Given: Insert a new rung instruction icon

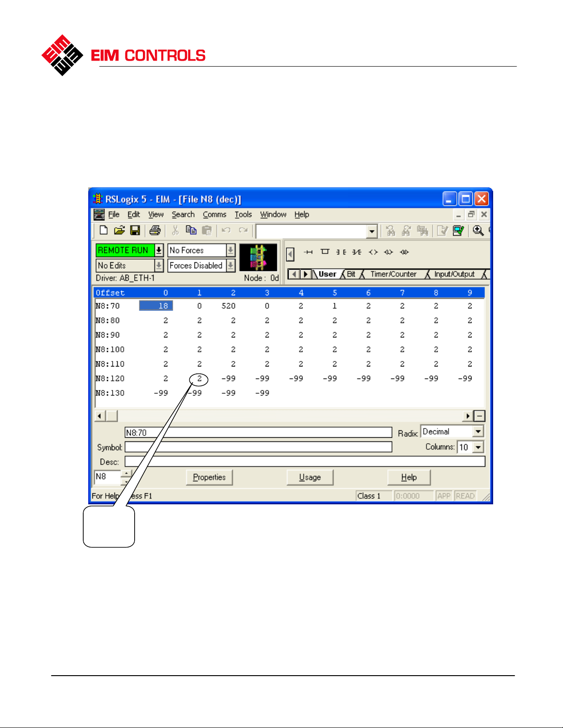Looking at the screenshot, I should pyautogui.click(x=308, y=252).
